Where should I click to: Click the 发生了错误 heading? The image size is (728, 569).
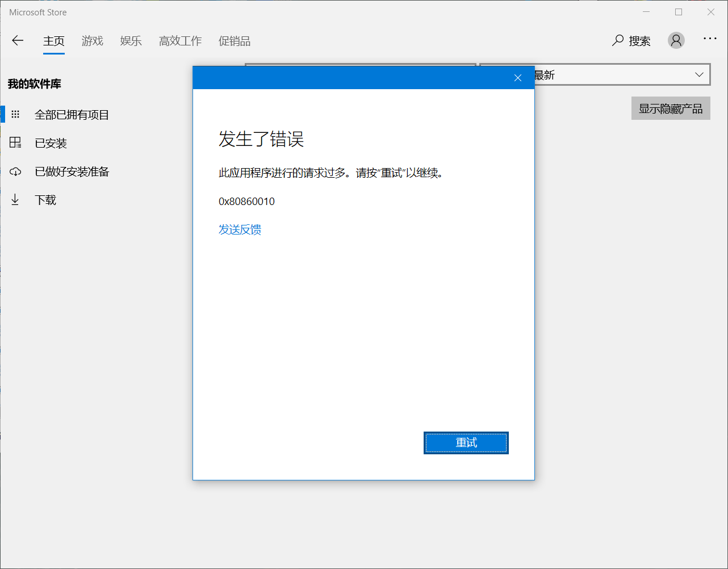(261, 139)
